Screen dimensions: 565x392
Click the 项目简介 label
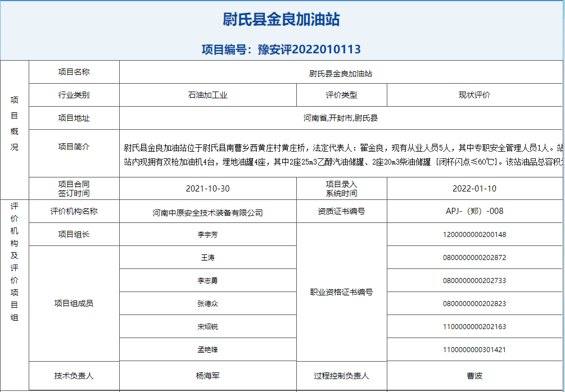tap(74, 147)
